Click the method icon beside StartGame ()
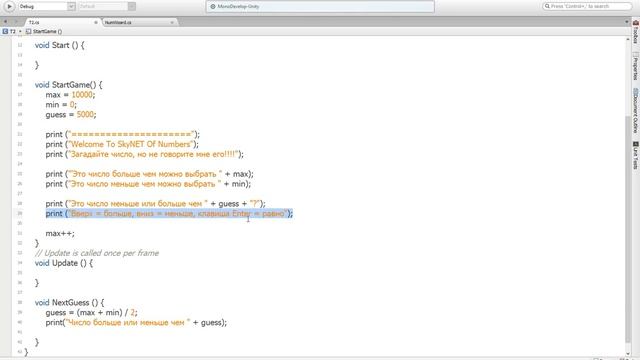 click(x=28, y=31)
